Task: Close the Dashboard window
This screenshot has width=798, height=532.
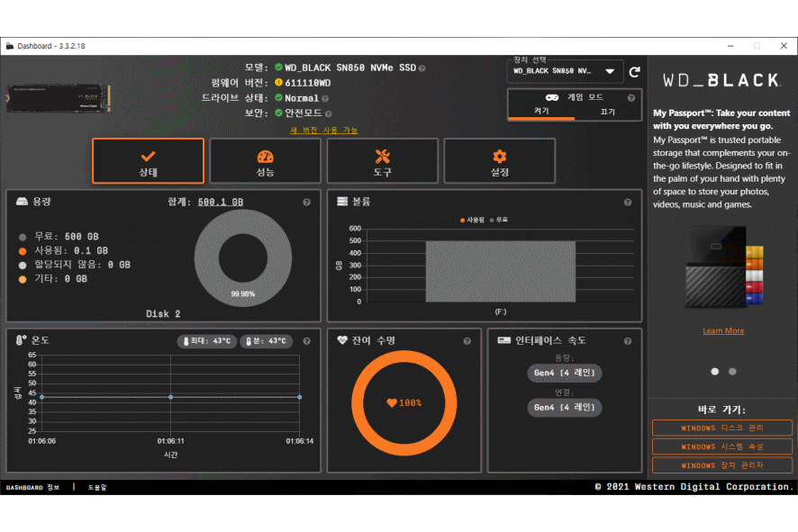Action: click(x=784, y=46)
